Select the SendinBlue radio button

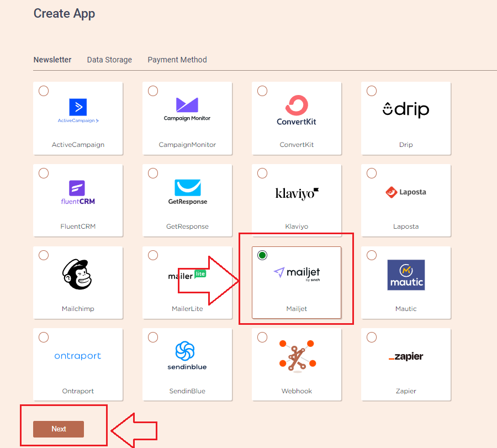153,338
